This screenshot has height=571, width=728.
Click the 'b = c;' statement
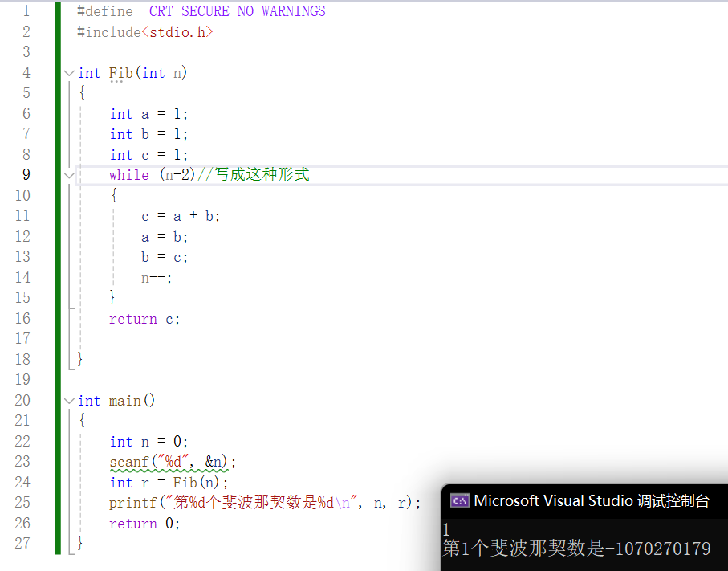click(x=165, y=257)
